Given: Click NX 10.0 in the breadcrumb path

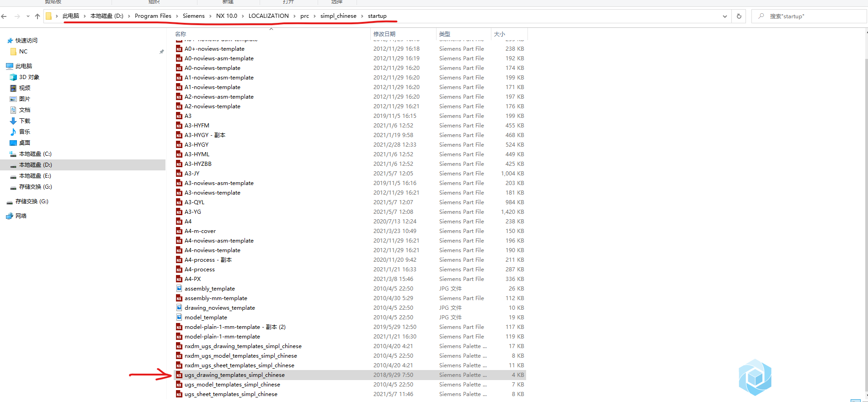Looking at the screenshot, I should click(227, 16).
